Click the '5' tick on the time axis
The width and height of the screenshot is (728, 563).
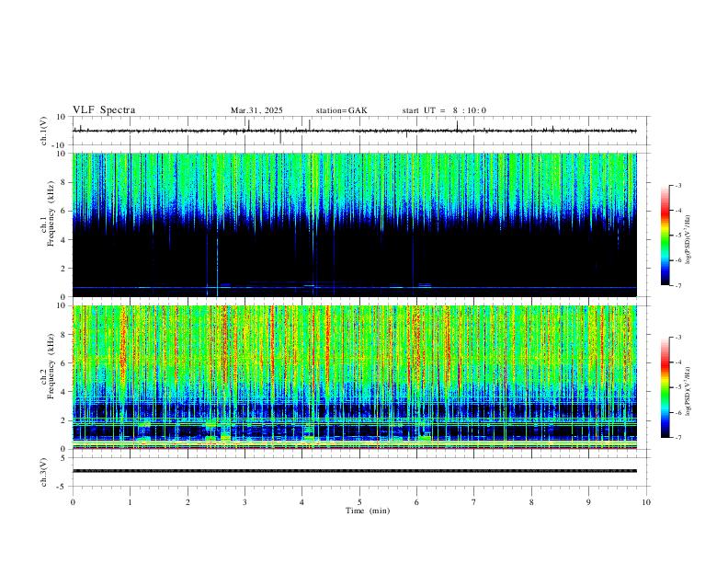click(359, 502)
